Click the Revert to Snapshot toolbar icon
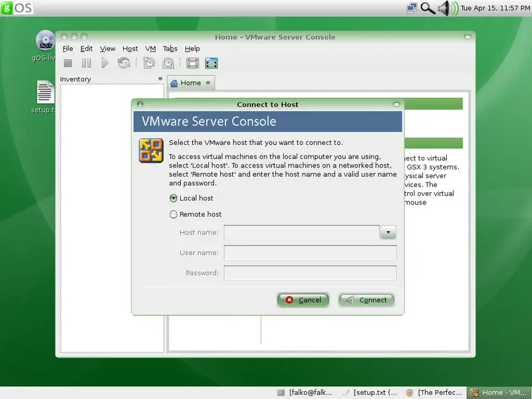This screenshot has height=399, width=532. (168, 63)
